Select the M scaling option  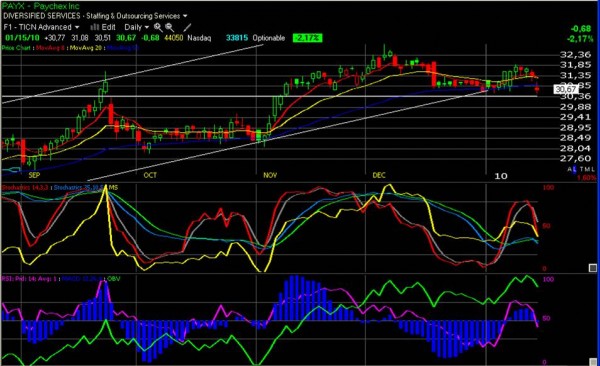587,169
